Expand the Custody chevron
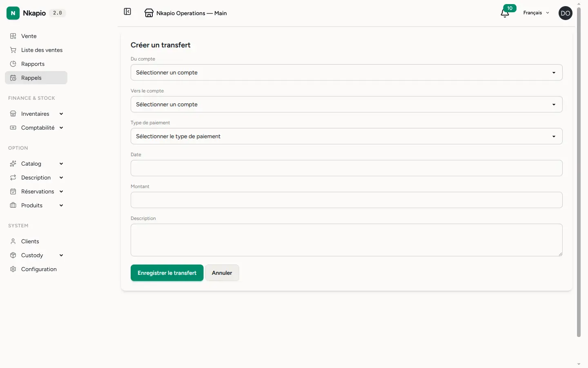This screenshot has height=368, width=588. tap(61, 255)
